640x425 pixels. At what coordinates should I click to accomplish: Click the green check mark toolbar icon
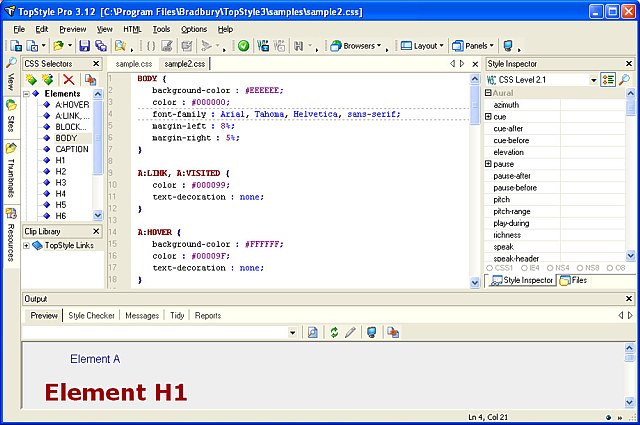click(x=244, y=46)
